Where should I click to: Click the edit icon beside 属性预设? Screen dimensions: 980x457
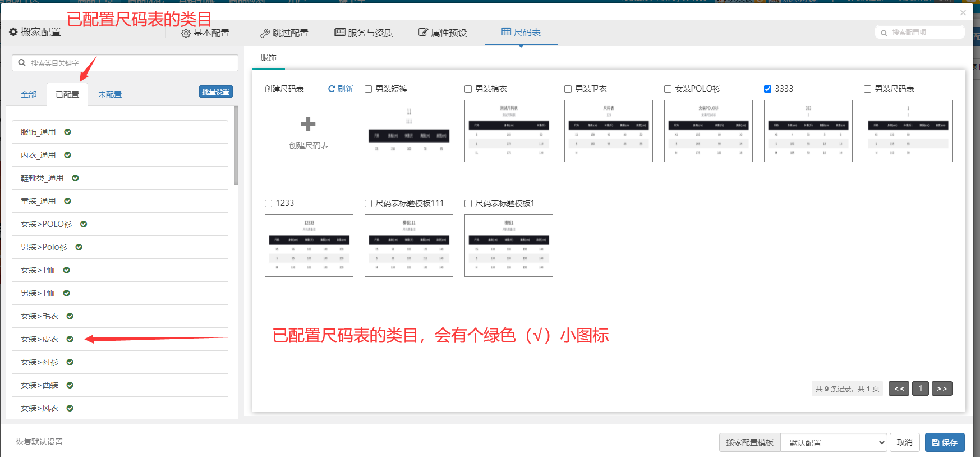point(423,33)
